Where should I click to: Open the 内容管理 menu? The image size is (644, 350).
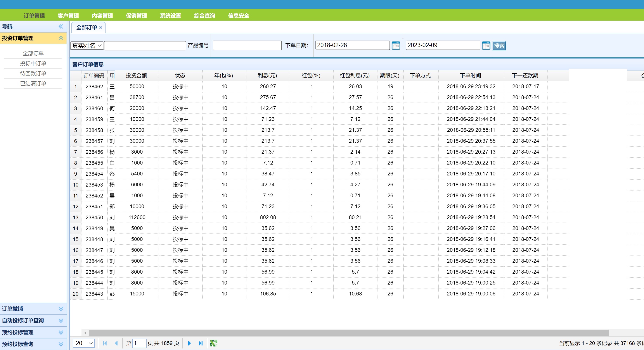[102, 15]
